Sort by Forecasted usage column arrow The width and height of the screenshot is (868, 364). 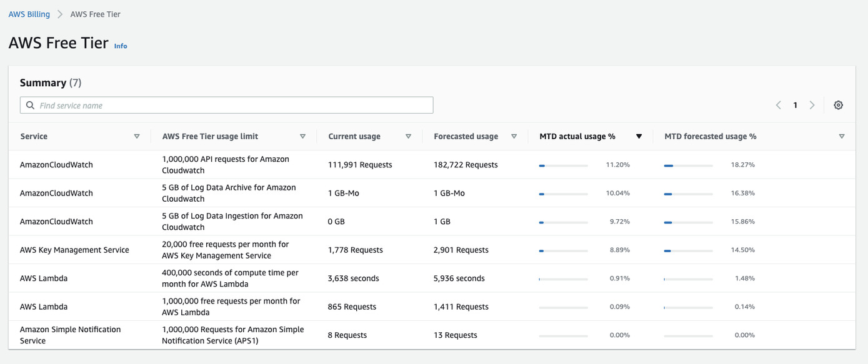coord(514,136)
